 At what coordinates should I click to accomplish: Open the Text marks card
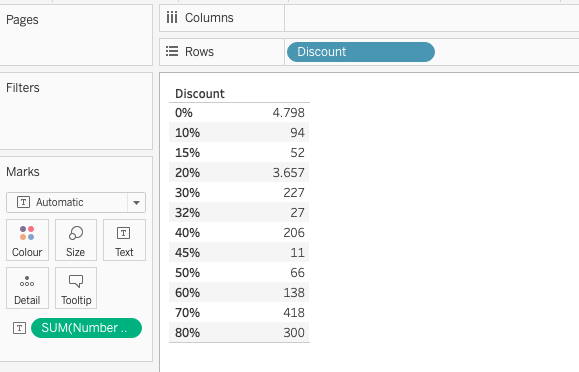124,240
